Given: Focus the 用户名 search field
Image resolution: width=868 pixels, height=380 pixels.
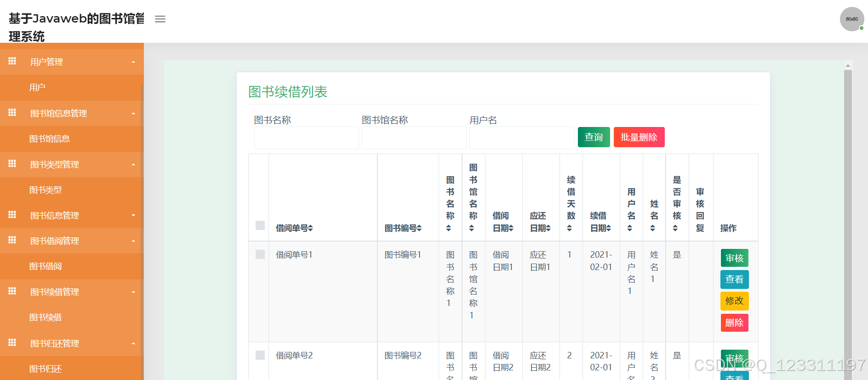Looking at the screenshot, I should point(521,138).
